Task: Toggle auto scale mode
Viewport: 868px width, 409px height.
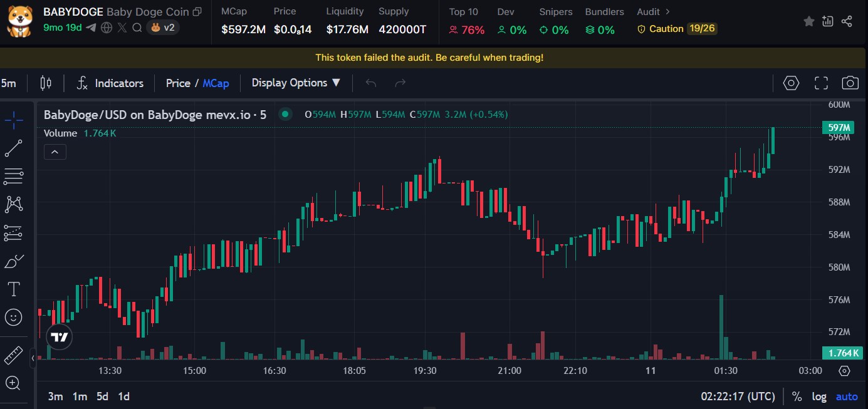Action: [847, 396]
